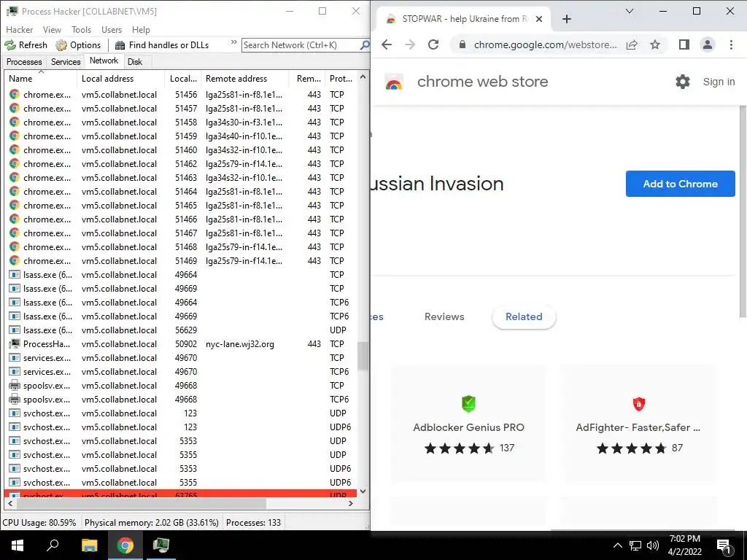747x560 pixels.
Task: Select the lsass.exe row with UDP port 56629
Action: pyautogui.click(x=181, y=330)
